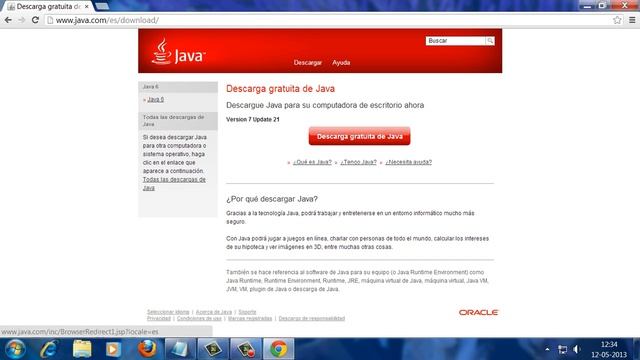640x360 pixels.
Task: Close the Descarga gratuita browser tab
Action: tap(87, 7)
